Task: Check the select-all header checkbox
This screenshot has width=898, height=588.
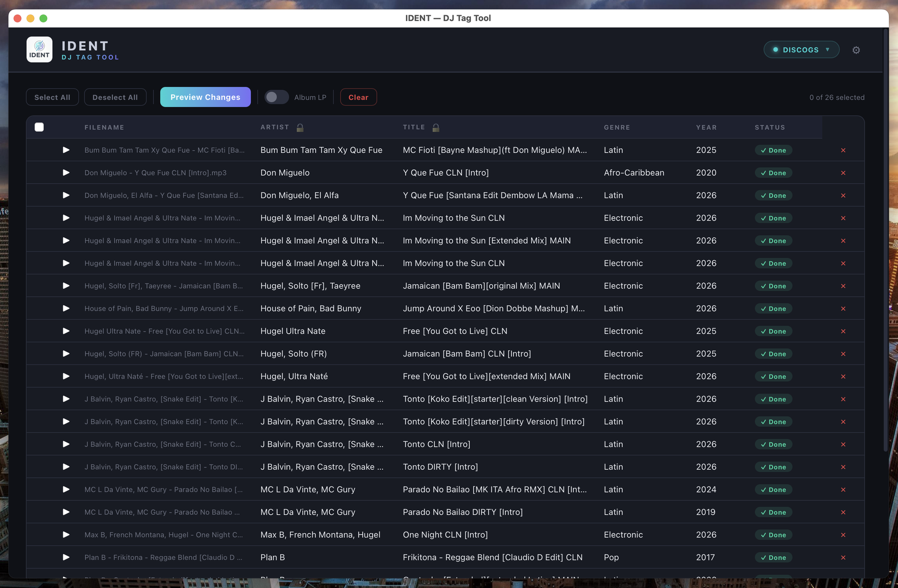Action: point(39,127)
